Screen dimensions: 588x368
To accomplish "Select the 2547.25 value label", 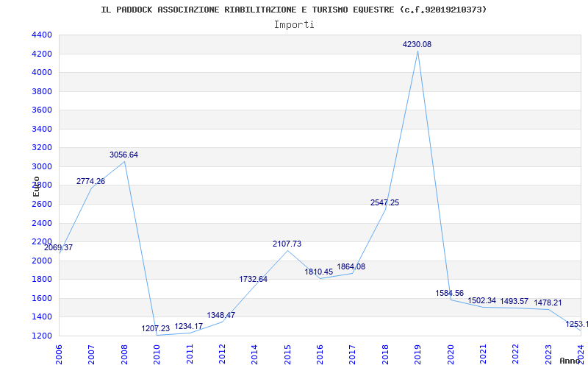I will (x=384, y=203).
